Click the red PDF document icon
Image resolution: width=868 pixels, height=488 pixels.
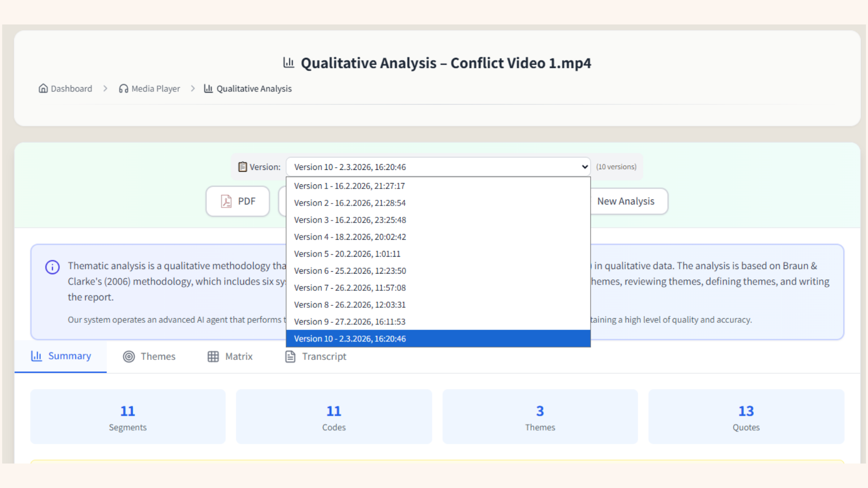[x=226, y=201]
